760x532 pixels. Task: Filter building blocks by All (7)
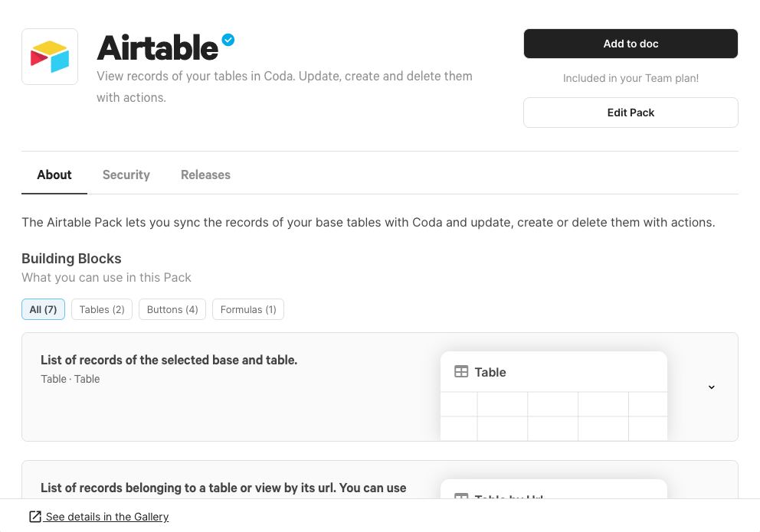(x=43, y=309)
